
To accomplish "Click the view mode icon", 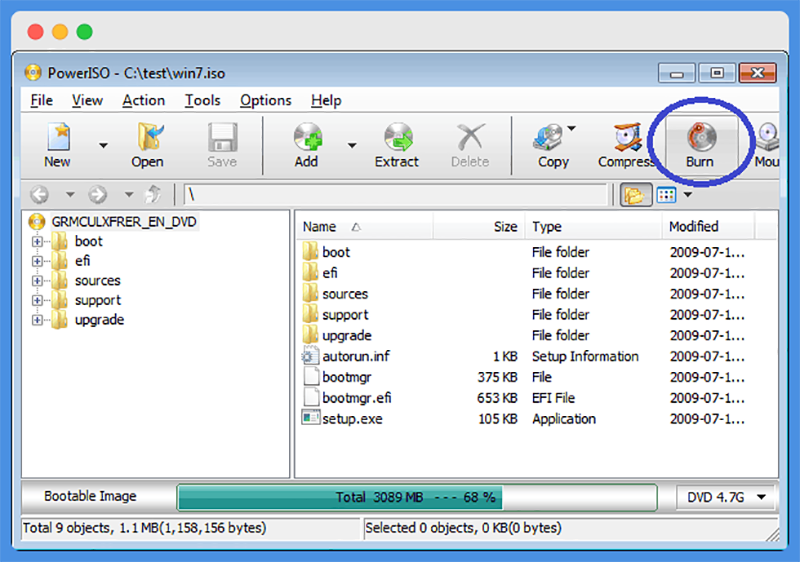I will pos(666,195).
